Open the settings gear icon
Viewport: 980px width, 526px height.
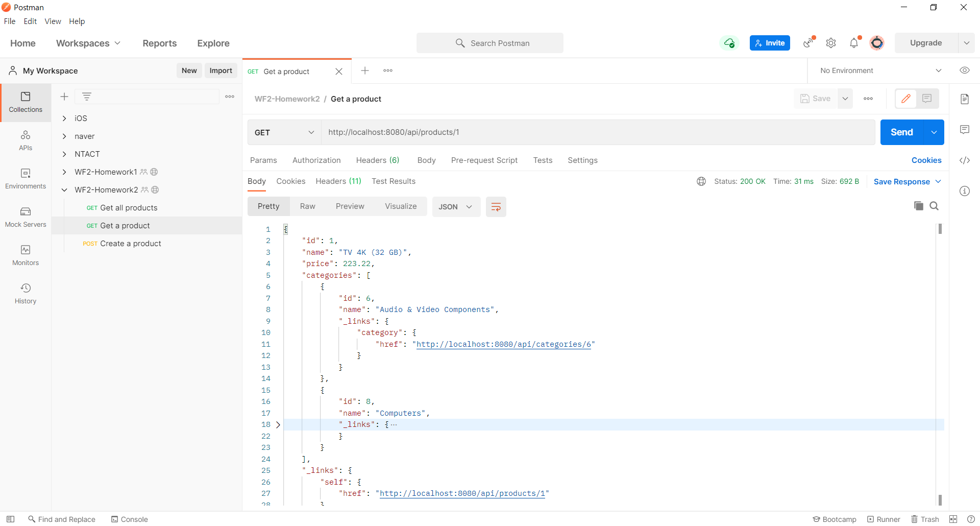(831, 43)
